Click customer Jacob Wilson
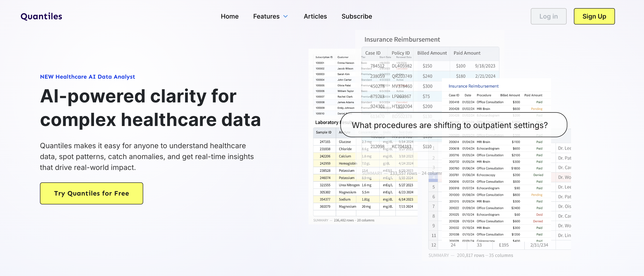Image resolution: width=644 pixels, height=276 pixels. click(345, 69)
